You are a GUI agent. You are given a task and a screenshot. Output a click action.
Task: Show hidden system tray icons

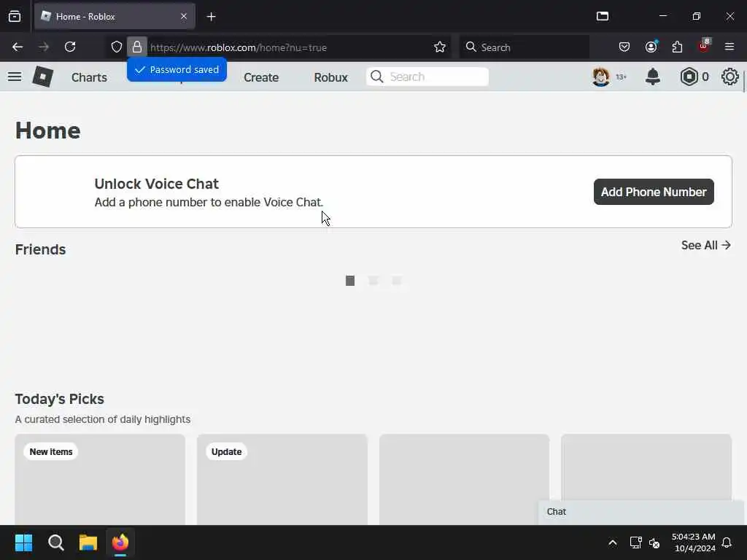613,542
